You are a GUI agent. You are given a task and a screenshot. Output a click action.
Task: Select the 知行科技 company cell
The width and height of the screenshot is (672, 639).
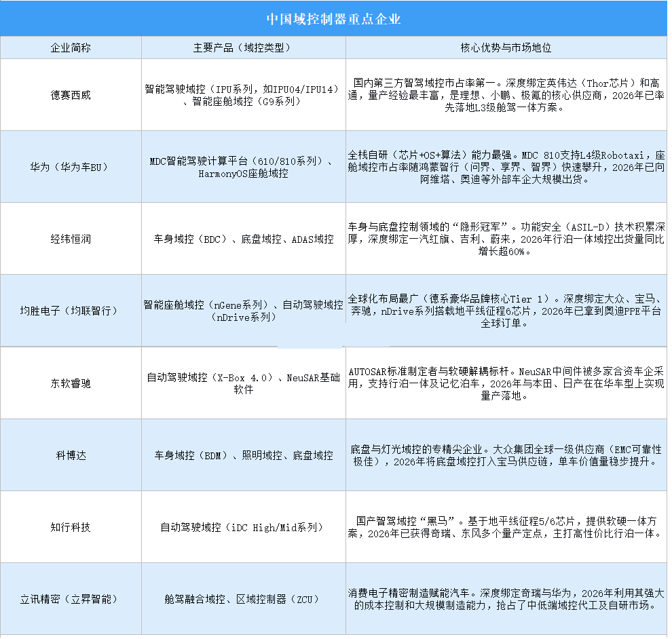pyautogui.click(x=71, y=527)
